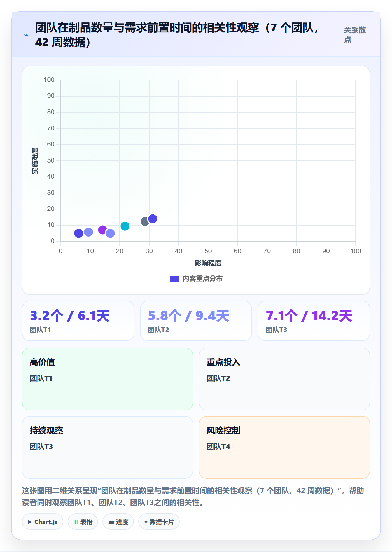This screenshot has height=552, width=392.
Task: Click the chart title 团队在制品数量与需求前置时间的相关性观察
Action: (x=177, y=35)
